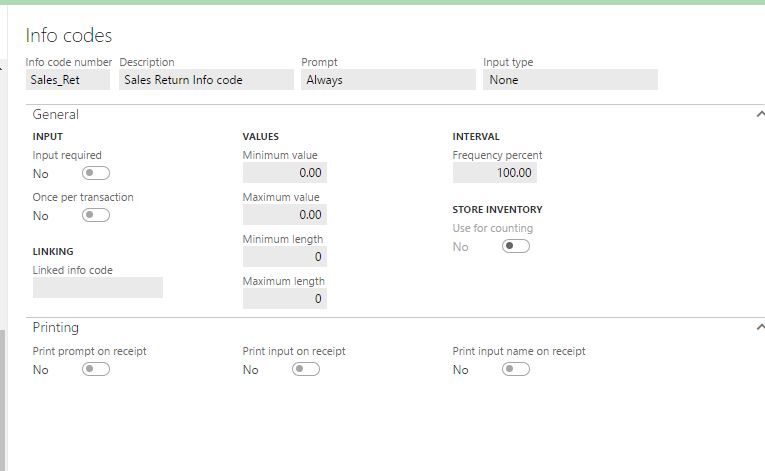Image resolution: width=765 pixels, height=471 pixels.
Task: Select the Maximum value field
Action: pos(284,215)
